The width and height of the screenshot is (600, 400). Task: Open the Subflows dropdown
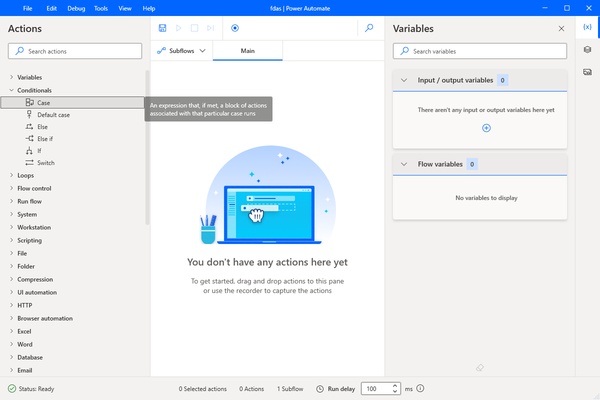[182, 51]
